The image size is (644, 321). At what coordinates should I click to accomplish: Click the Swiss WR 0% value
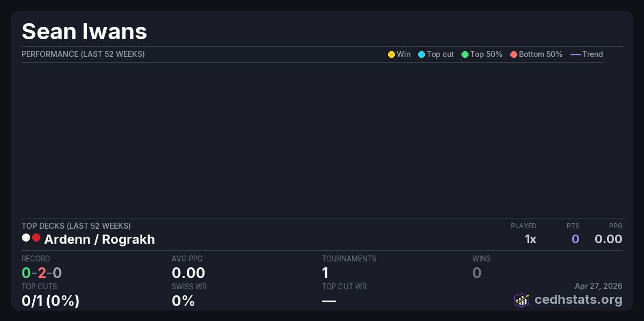183,301
